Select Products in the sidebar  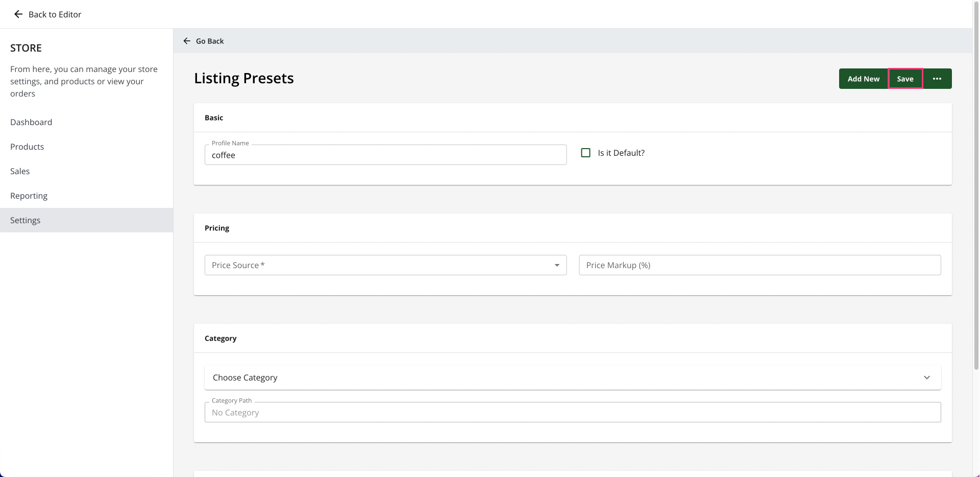coord(27,147)
